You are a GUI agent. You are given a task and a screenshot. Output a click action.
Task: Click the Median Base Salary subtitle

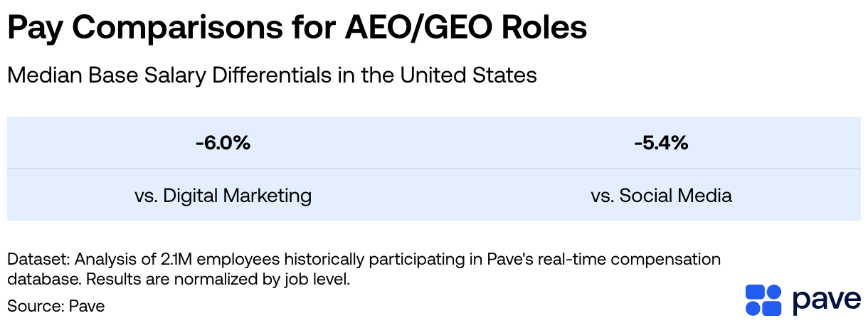click(272, 75)
